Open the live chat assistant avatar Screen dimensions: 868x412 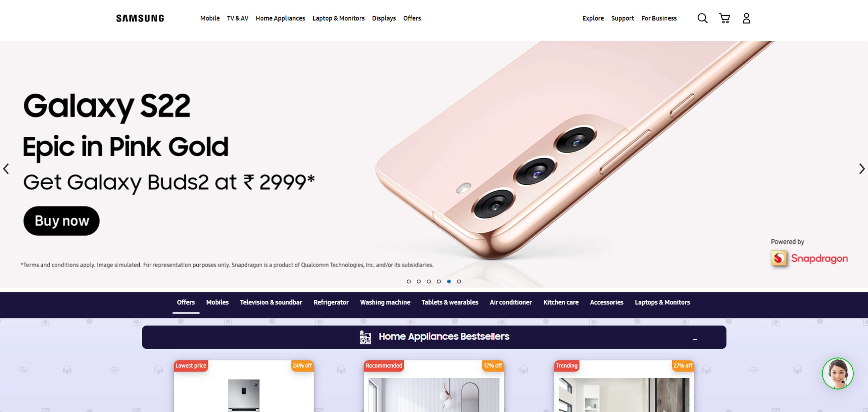click(837, 373)
